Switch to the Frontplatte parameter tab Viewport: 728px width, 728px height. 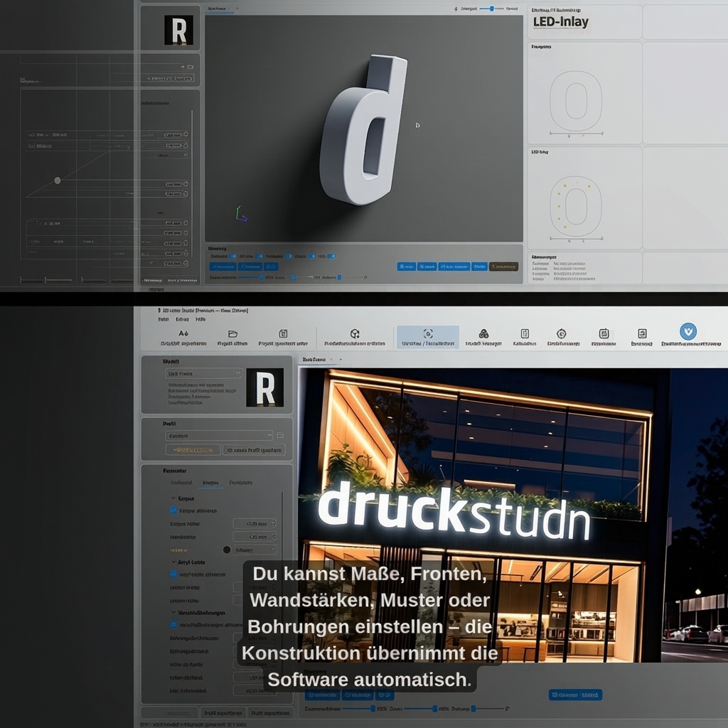[x=241, y=483]
